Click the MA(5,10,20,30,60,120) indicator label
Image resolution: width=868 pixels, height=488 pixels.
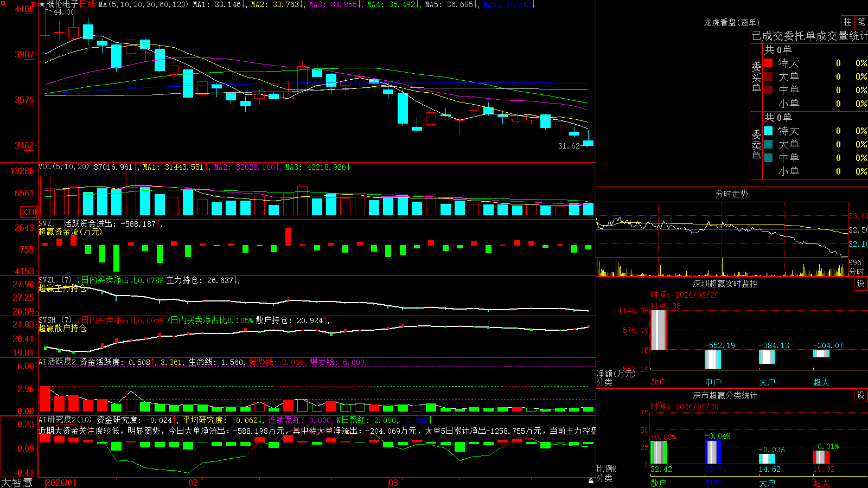pyautogui.click(x=143, y=4)
